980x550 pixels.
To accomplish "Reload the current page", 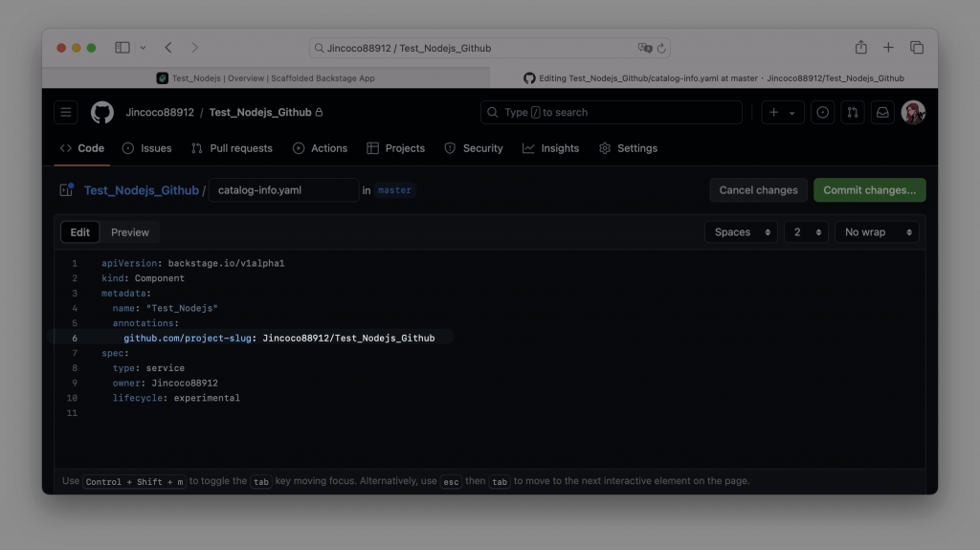I will click(661, 48).
